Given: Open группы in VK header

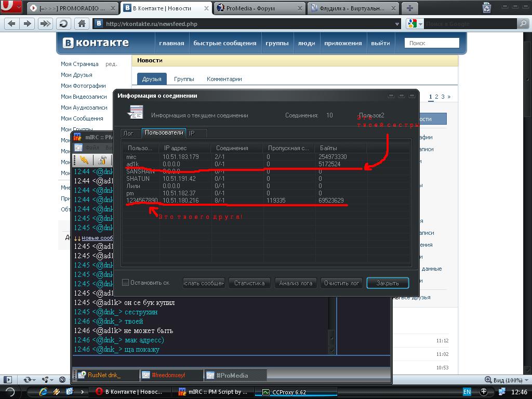Looking at the screenshot, I should pos(277,43).
